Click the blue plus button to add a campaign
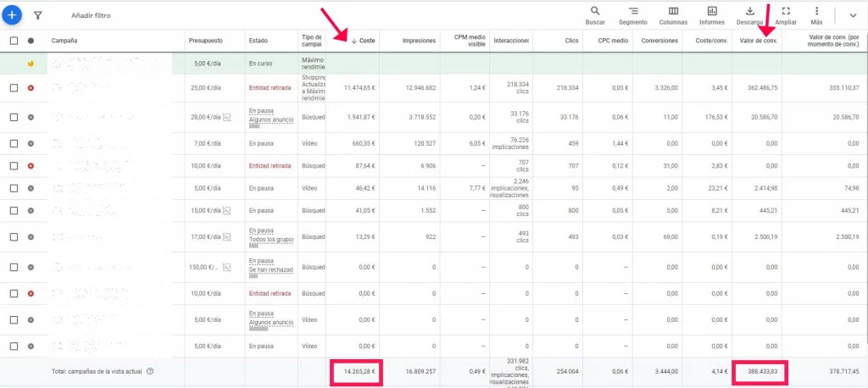868x388 pixels. 13,14
